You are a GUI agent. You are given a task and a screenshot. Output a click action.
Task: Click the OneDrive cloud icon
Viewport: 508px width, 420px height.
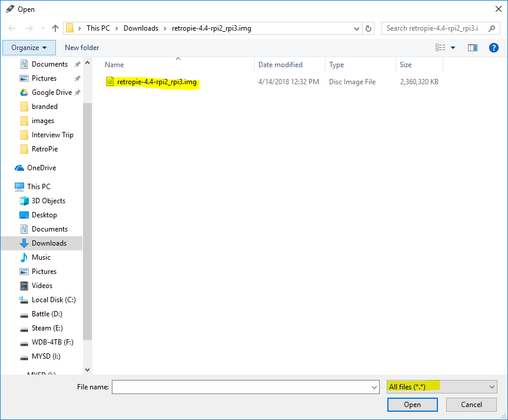coord(19,168)
